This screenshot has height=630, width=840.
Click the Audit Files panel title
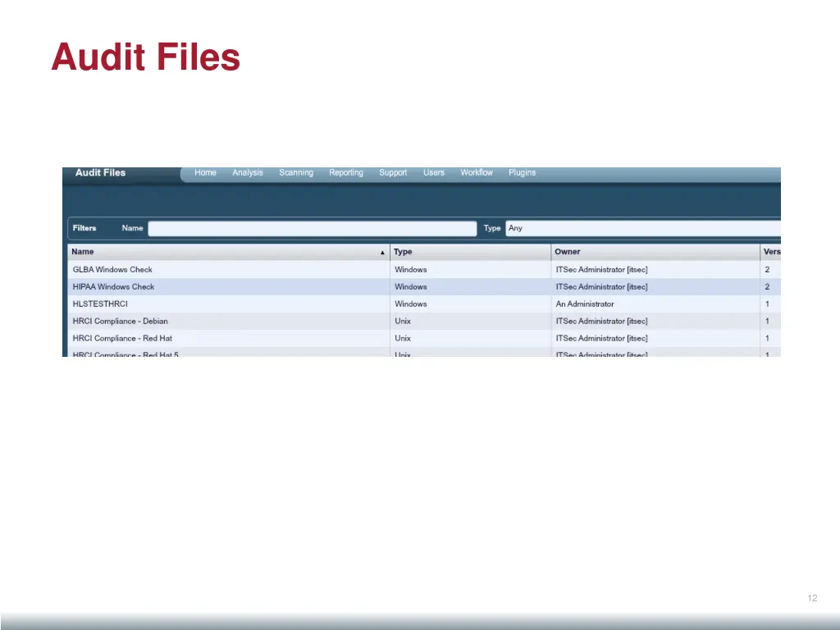pyautogui.click(x=100, y=172)
